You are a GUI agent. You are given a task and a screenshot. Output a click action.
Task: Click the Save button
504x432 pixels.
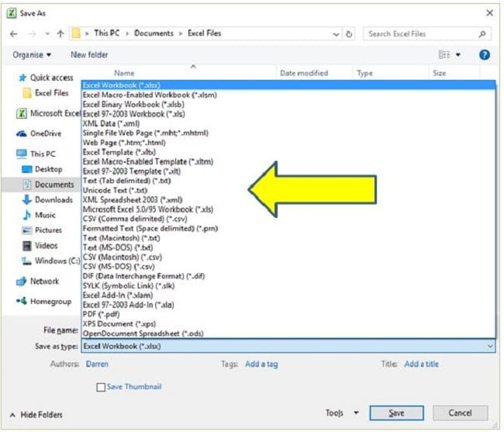pos(396,413)
